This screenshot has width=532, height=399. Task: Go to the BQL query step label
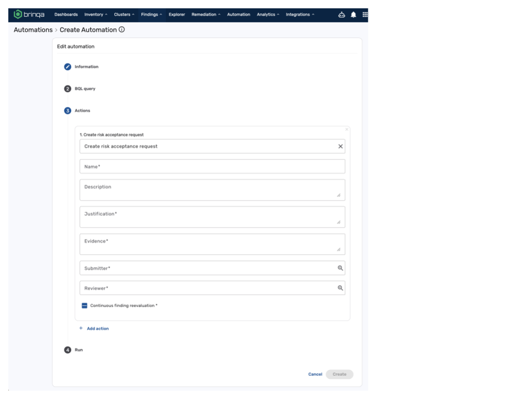(x=85, y=89)
